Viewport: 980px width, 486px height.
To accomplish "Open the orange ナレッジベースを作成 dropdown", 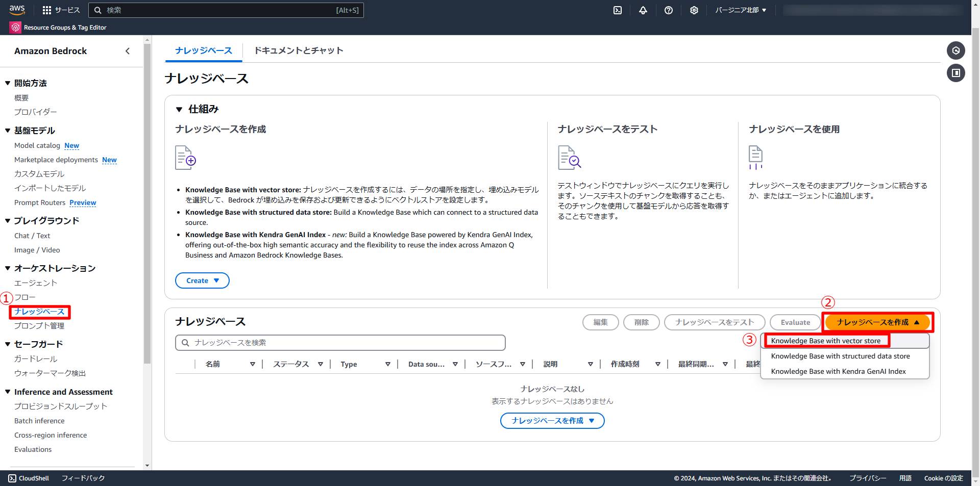I will 877,322.
